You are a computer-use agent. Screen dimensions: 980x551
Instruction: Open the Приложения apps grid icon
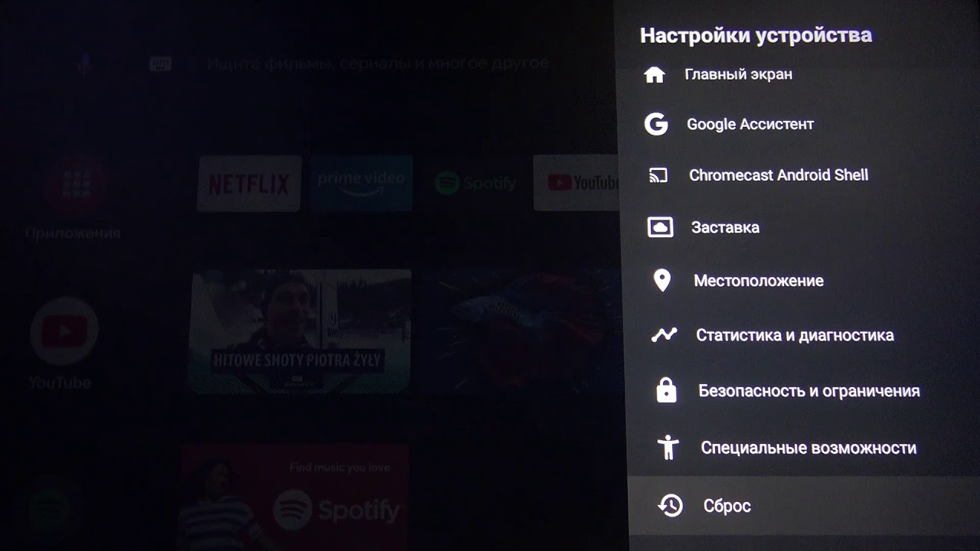(x=74, y=184)
